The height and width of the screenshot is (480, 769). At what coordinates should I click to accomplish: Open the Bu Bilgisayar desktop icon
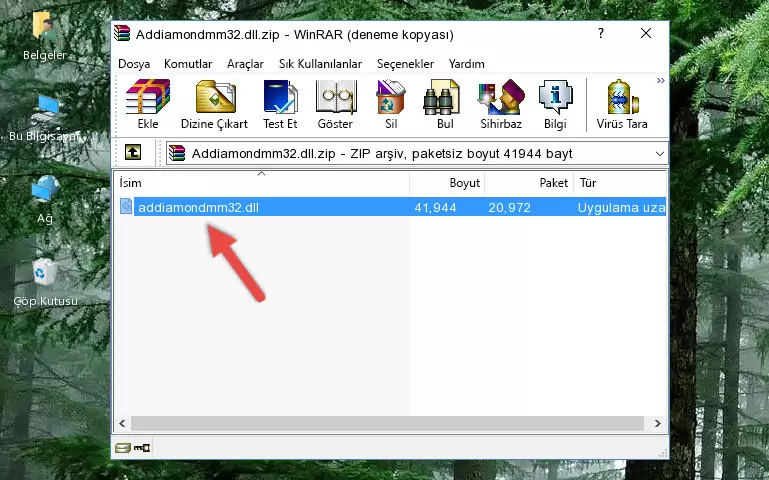[x=45, y=118]
